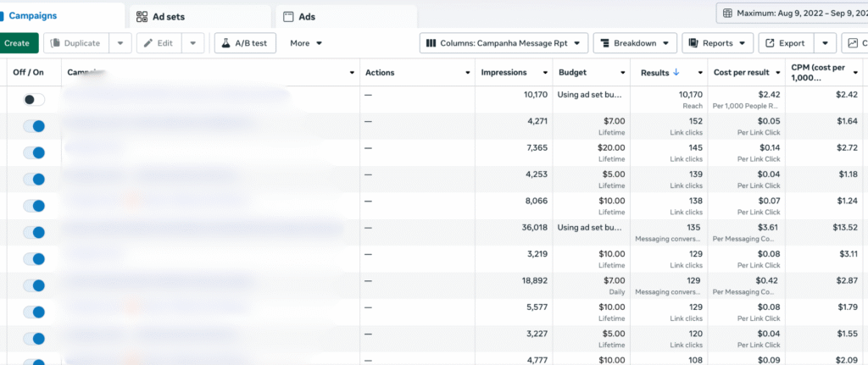Click the Columns layout icon
Screen dimensions: 868x365
(x=431, y=43)
